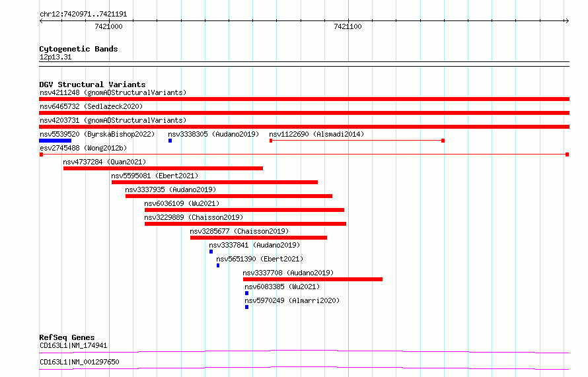The width and height of the screenshot is (588, 377).
Task: Select the red bar under nsv3337708
Action: coord(312,279)
